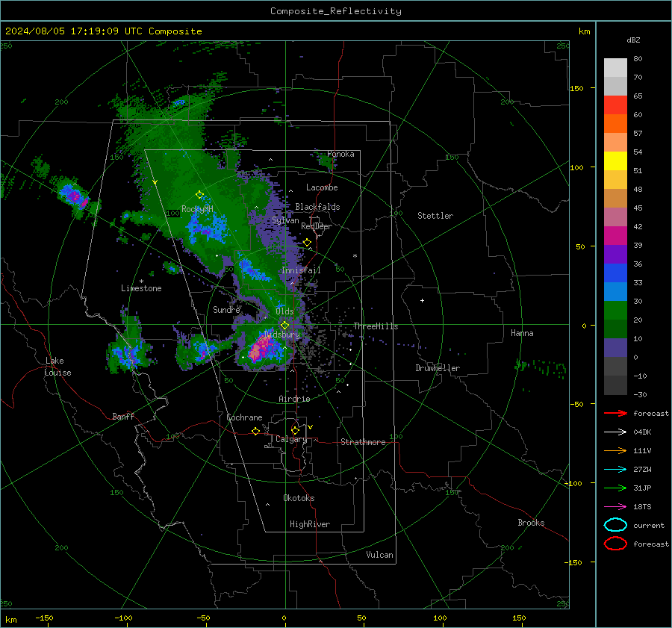Pick the dark orange swatch in dBZ legend
672x628 pixels.
click(615, 123)
